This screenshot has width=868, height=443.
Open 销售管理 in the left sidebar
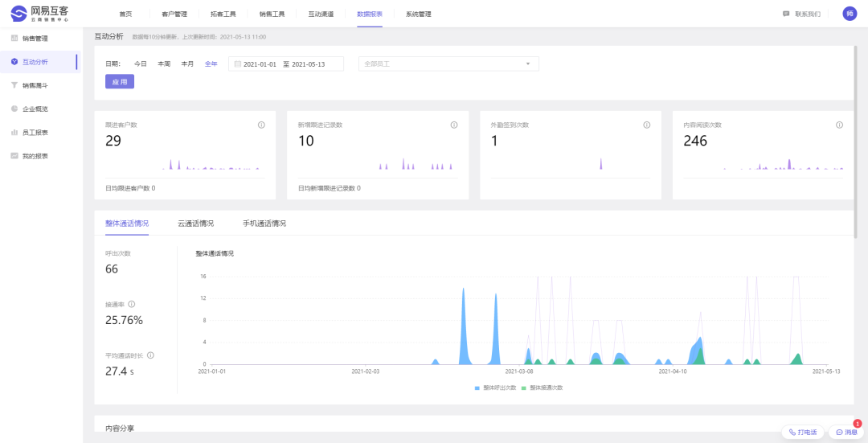pyautogui.click(x=35, y=39)
